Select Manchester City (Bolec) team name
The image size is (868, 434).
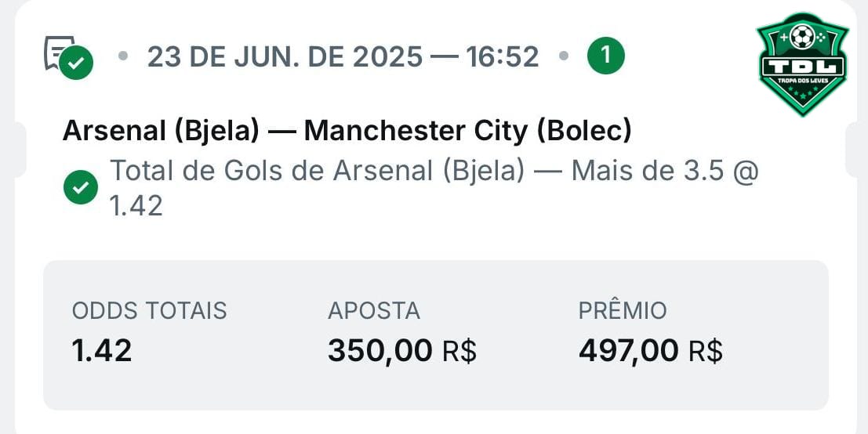(x=468, y=132)
